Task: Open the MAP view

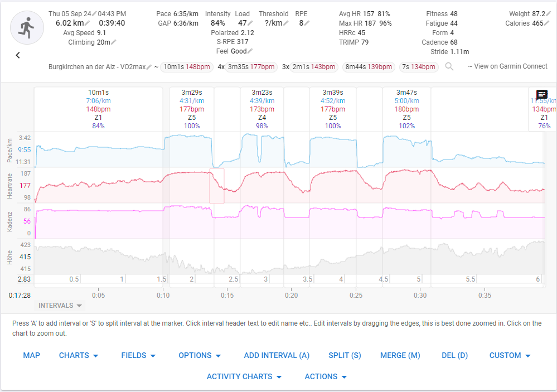Action: pos(32,355)
